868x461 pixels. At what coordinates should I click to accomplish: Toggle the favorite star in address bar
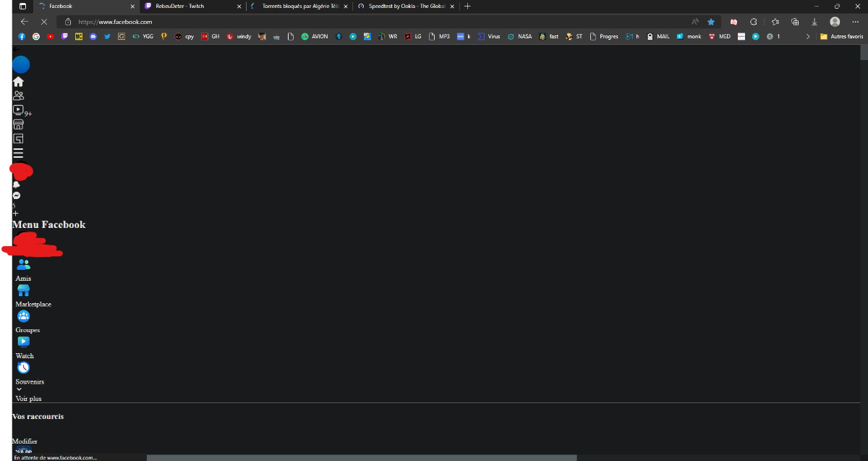(x=711, y=22)
